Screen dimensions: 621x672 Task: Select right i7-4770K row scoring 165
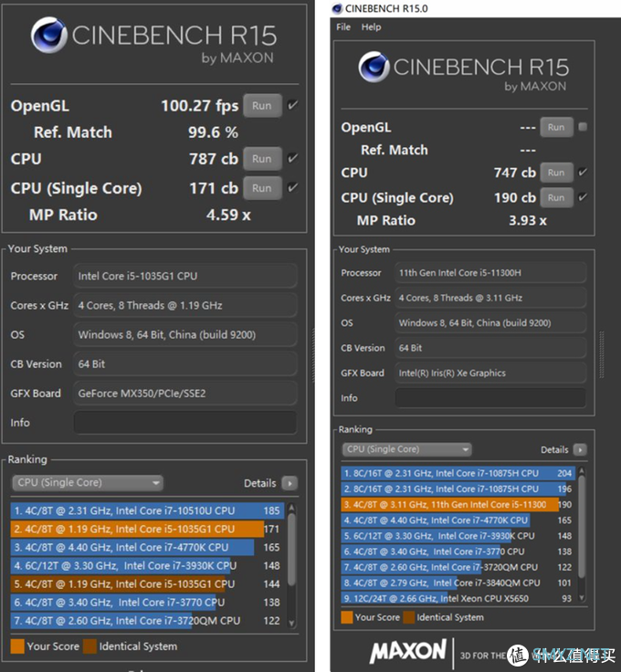point(458,520)
